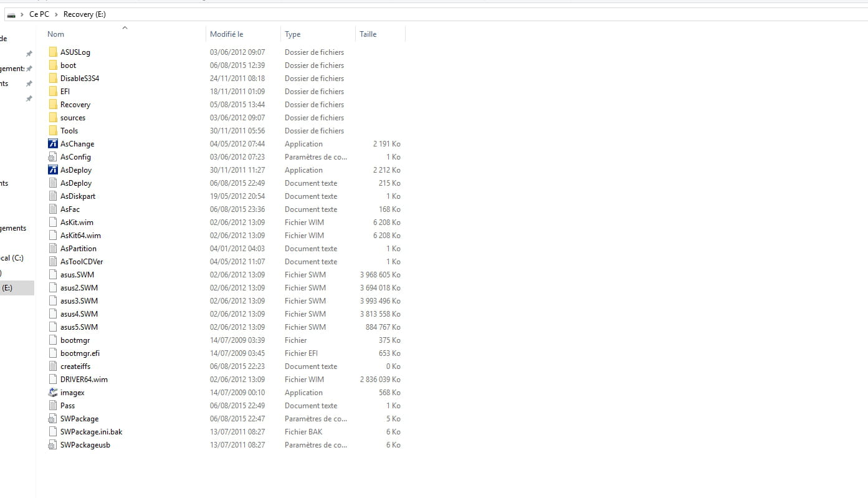Click the date 14/07/2009 00:10
868x498 pixels.
click(237, 393)
